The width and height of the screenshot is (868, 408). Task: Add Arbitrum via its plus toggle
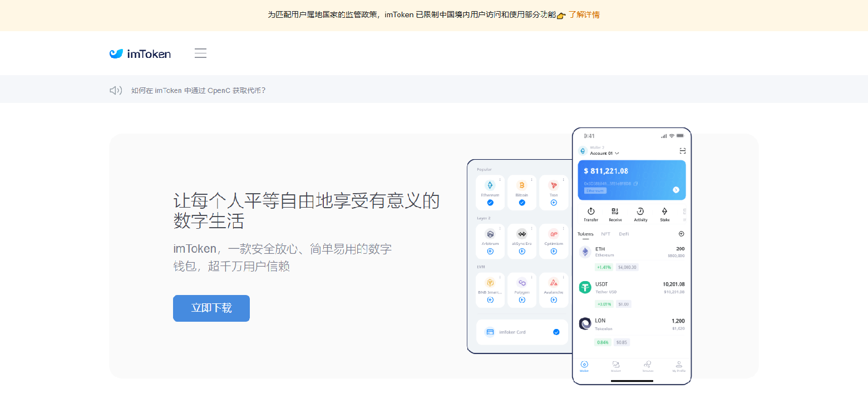(490, 251)
